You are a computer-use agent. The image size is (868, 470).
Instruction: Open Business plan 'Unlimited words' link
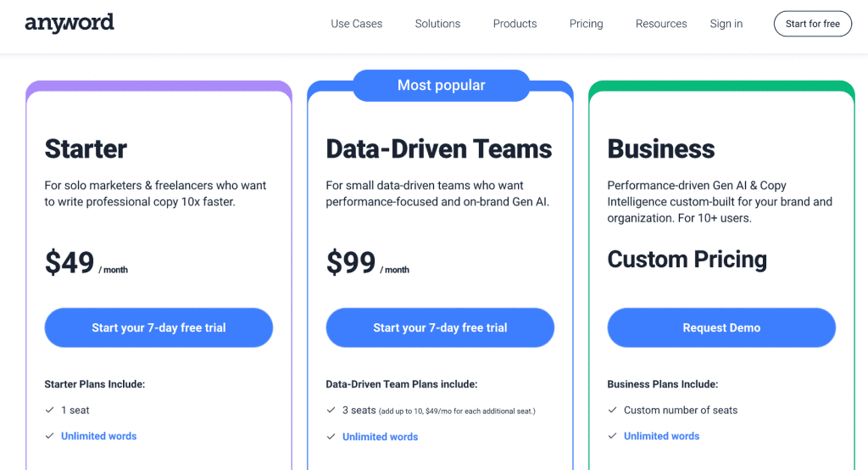click(661, 436)
